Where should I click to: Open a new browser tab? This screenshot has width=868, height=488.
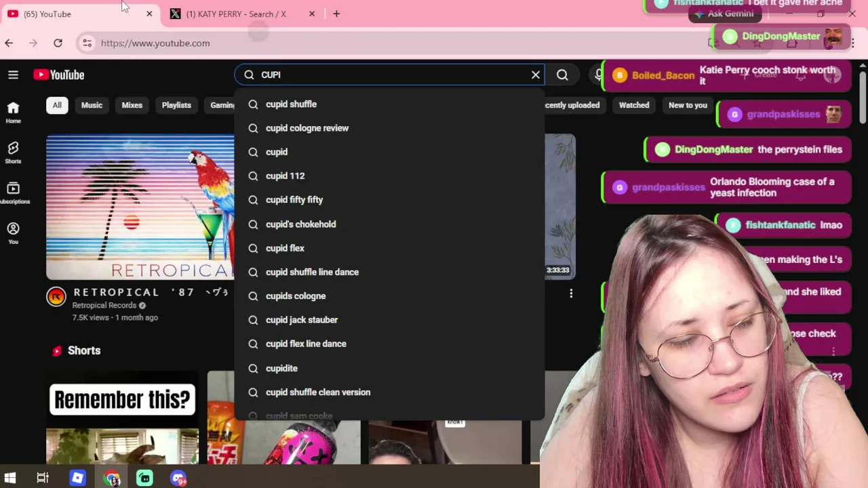pyautogui.click(x=336, y=14)
